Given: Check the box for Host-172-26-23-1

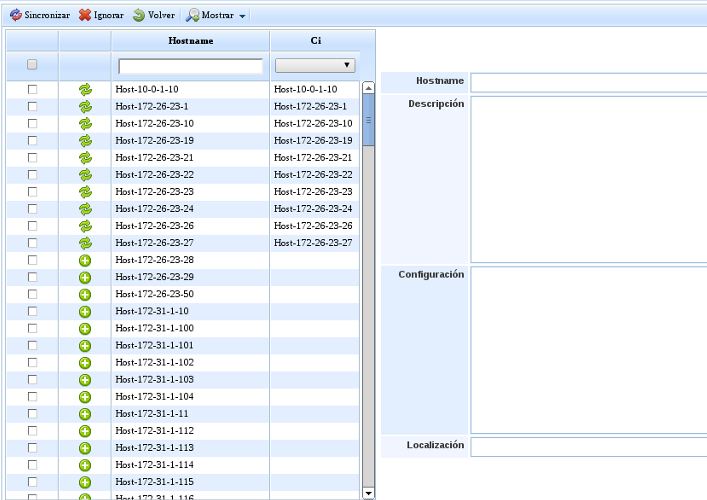Looking at the screenshot, I should pyautogui.click(x=32, y=106).
